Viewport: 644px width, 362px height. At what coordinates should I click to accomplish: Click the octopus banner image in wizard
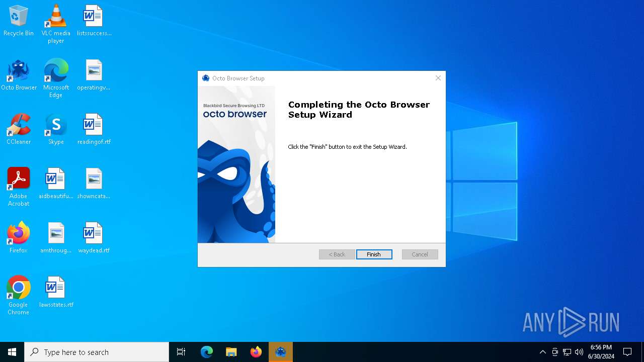[x=236, y=164]
